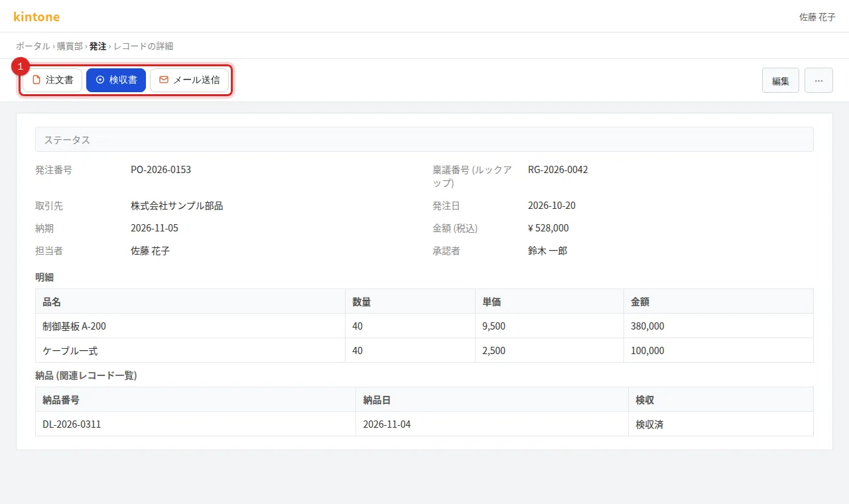Click the 数量 column header

(x=411, y=301)
